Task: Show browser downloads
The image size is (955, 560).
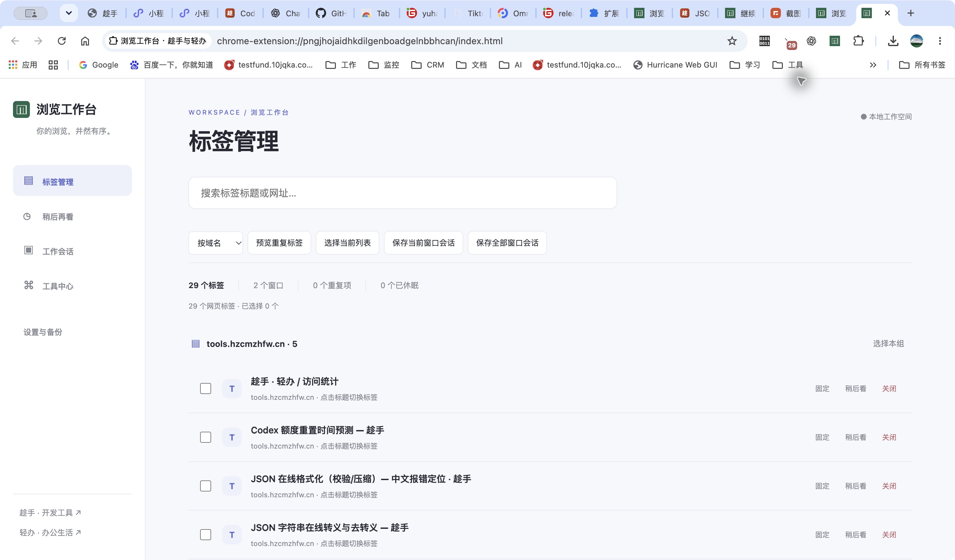Action: point(893,41)
